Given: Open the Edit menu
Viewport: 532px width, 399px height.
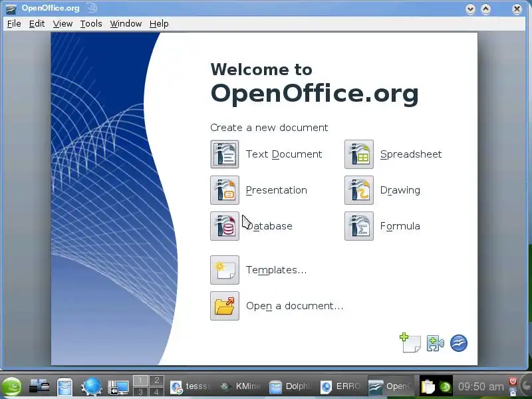Looking at the screenshot, I should [x=37, y=24].
